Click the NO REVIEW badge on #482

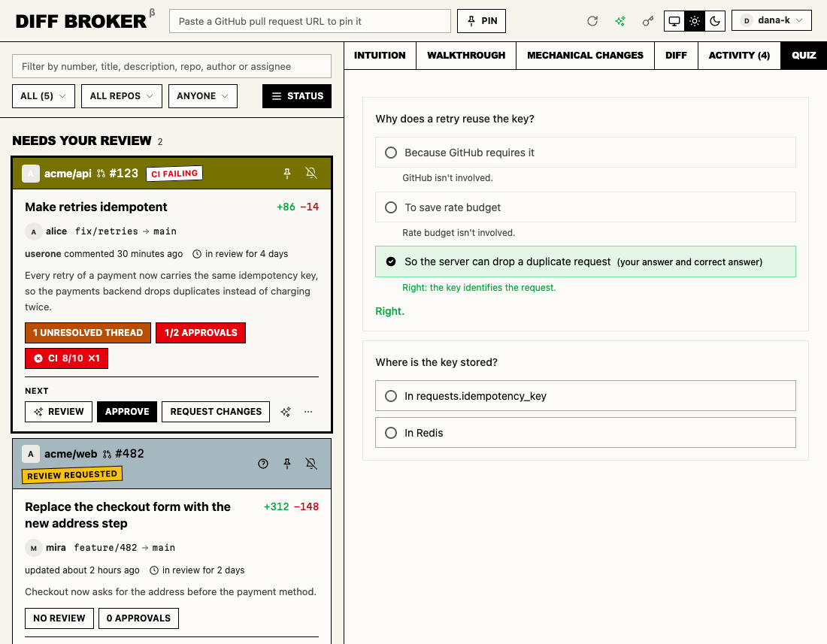(x=59, y=618)
